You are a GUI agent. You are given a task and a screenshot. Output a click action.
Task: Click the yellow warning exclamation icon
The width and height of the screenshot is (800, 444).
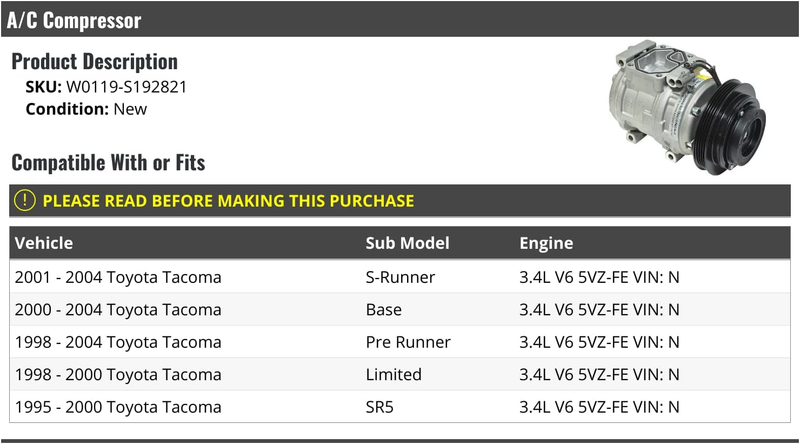pos(24,201)
